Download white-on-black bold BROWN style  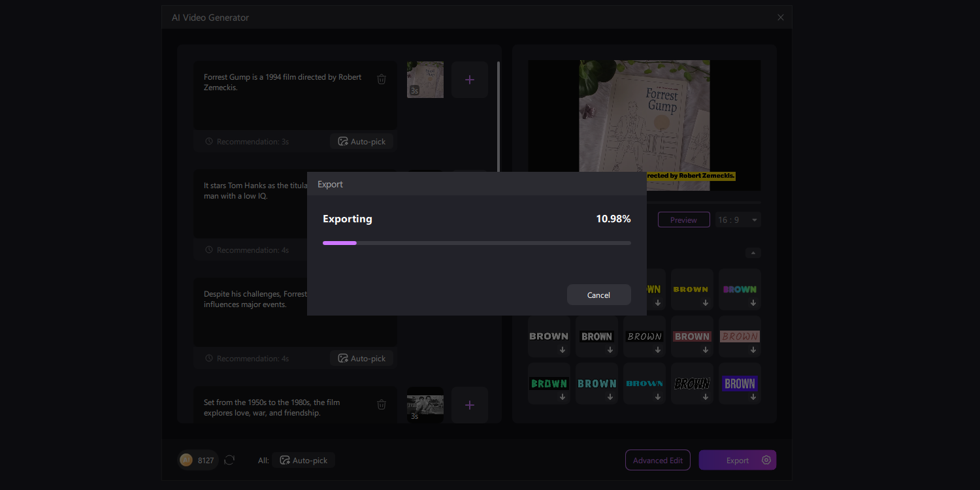coord(610,350)
